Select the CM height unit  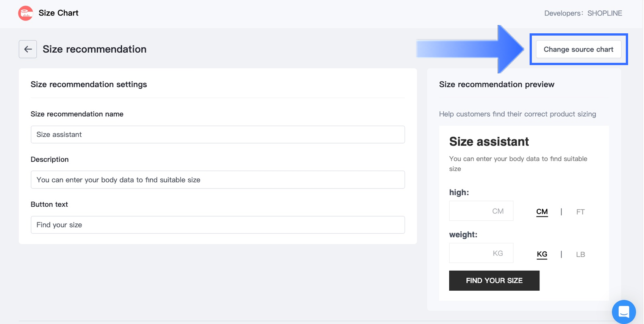(542, 212)
